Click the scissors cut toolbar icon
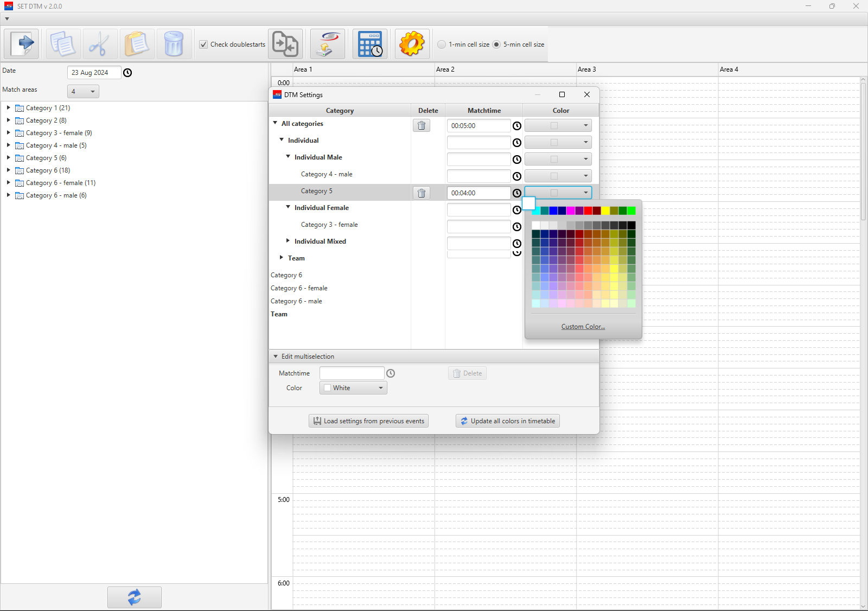The width and height of the screenshot is (868, 611). (x=100, y=44)
